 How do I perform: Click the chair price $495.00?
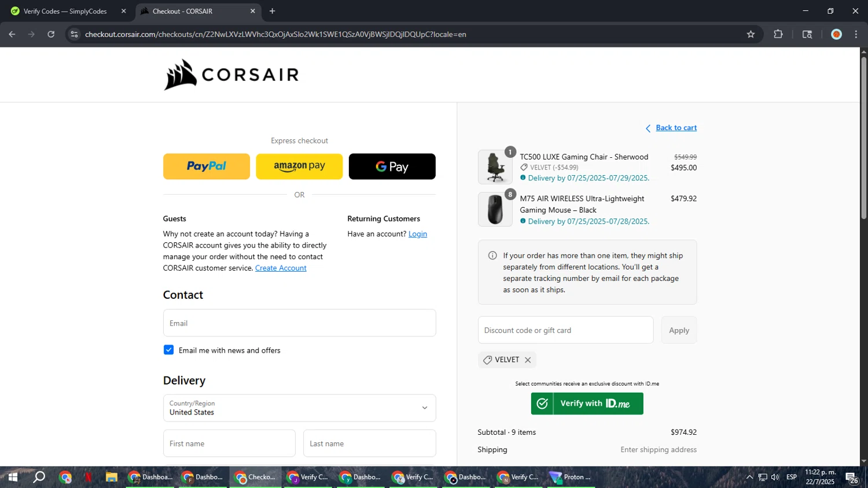(683, 168)
